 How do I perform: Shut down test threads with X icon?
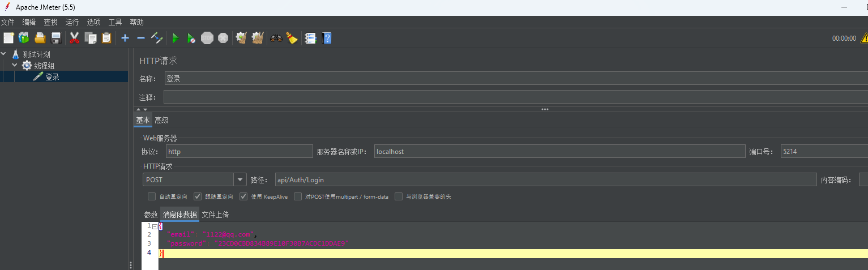223,38
